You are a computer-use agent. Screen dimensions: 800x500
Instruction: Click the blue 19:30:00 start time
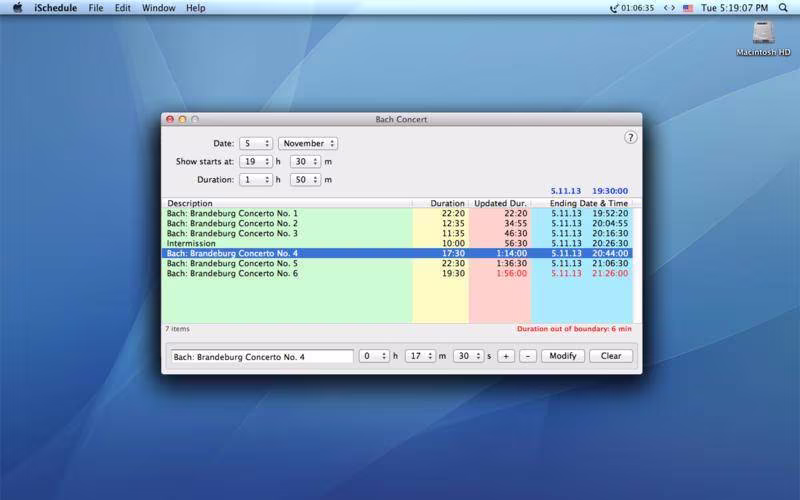click(x=610, y=191)
